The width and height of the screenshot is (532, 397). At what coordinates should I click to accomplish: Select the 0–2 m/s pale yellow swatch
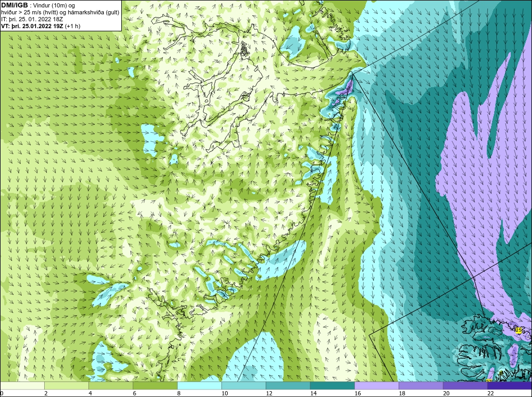[22, 386]
